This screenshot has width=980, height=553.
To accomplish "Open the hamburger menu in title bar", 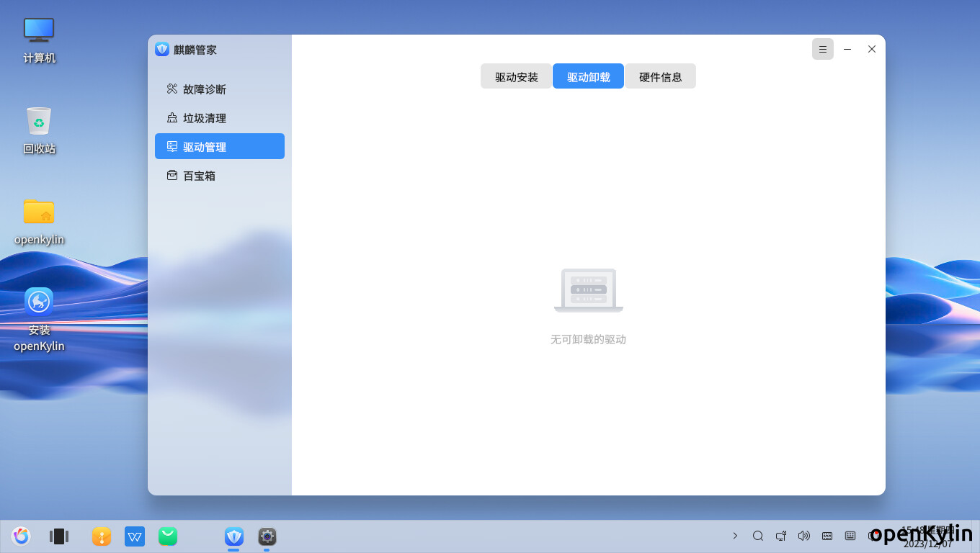I will coord(822,49).
